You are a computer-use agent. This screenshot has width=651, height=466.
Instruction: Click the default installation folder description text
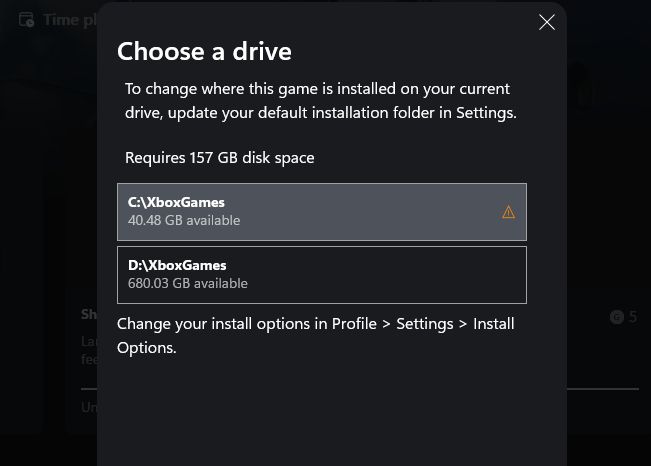[321, 101]
